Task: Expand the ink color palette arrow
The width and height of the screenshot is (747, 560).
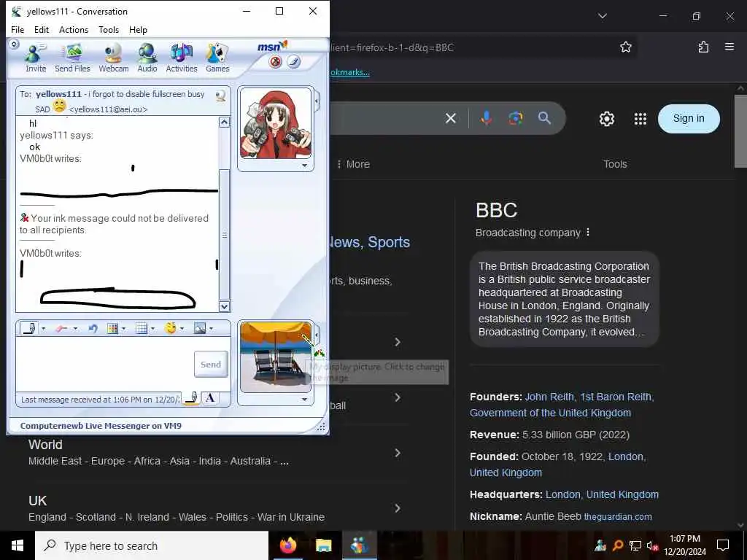Action: pyautogui.click(x=124, y=329)
